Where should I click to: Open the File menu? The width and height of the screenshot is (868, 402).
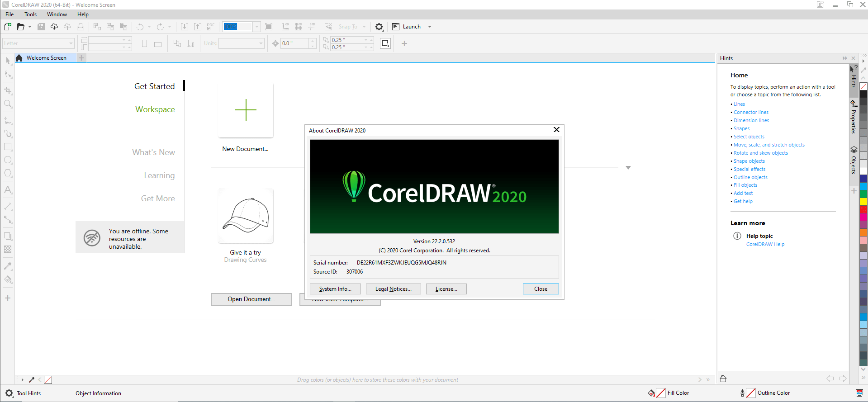[x=9, y=14]
